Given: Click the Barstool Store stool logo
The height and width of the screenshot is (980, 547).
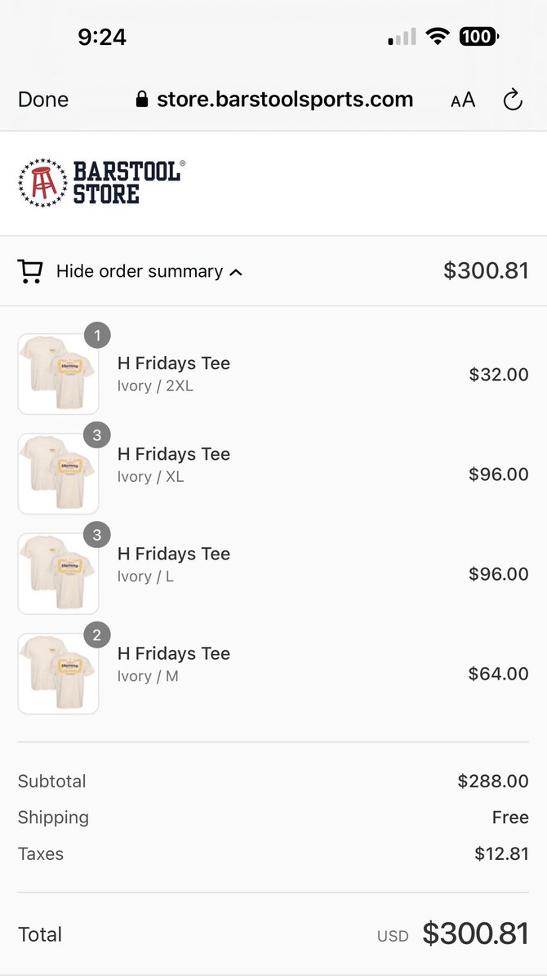Looking at the screenshot, I should pyautogui.click(x=42, y=183).
